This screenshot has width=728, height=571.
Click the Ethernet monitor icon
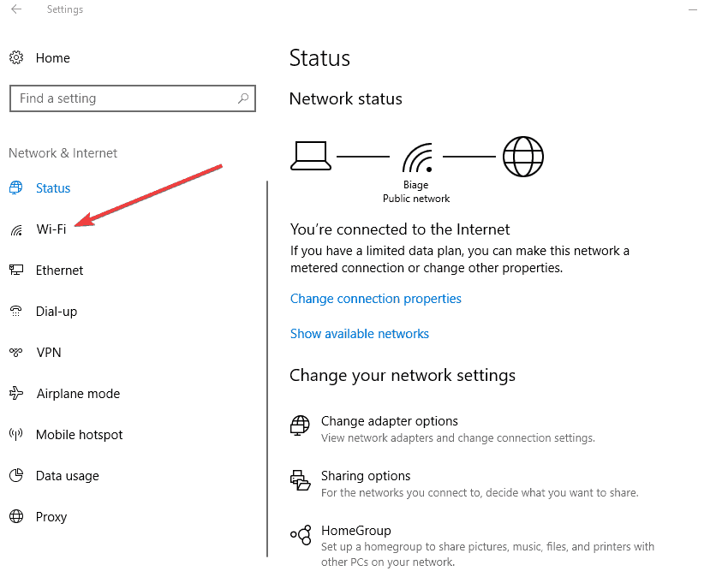click(x=16, y=270)
